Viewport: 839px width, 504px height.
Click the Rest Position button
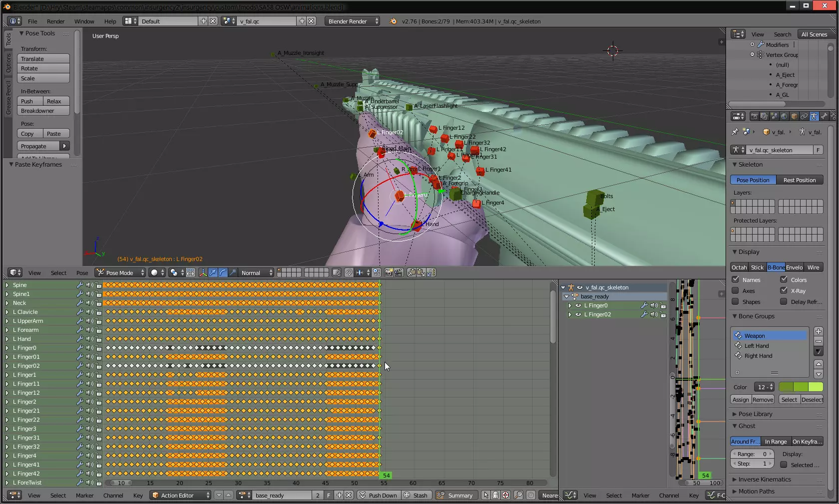click(799, 180)
